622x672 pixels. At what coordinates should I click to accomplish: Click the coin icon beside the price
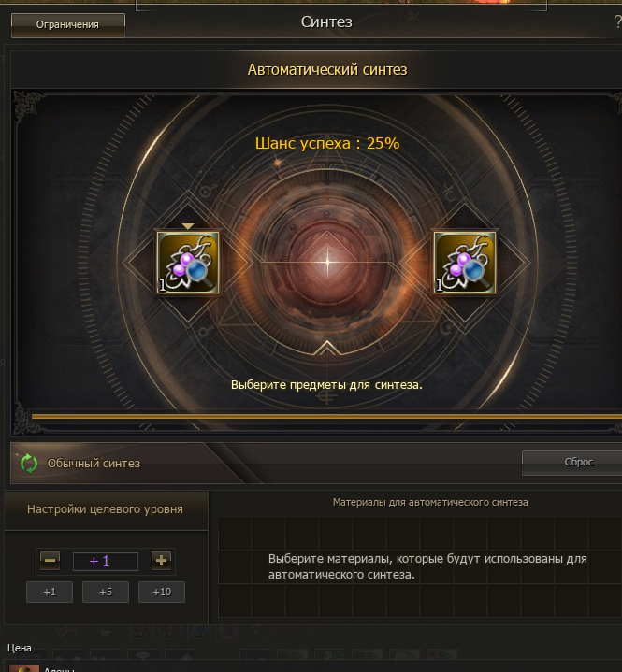pos(24,668)
